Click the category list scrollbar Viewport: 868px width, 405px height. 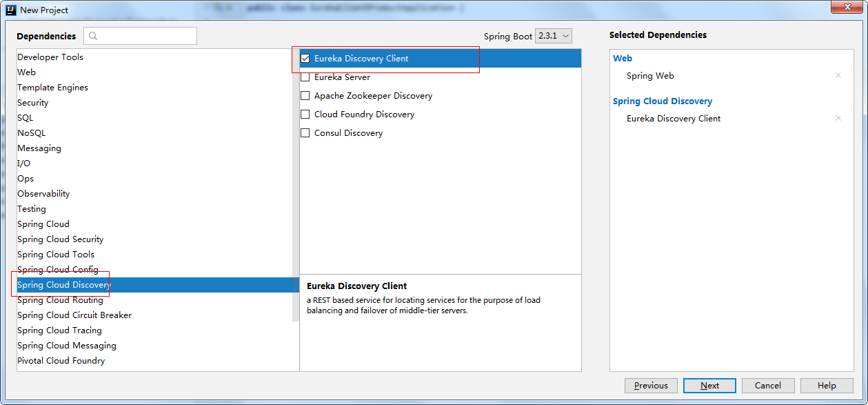296,185
